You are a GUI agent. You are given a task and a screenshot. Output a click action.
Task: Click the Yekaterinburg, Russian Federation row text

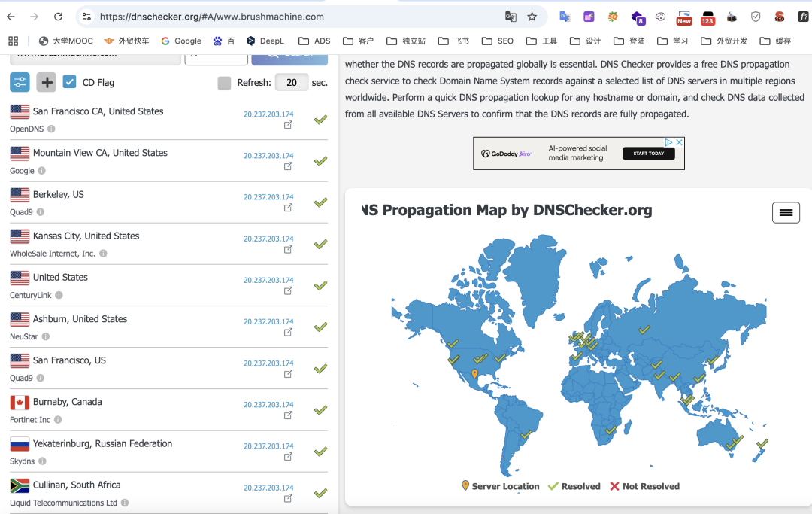coord(102,443)
